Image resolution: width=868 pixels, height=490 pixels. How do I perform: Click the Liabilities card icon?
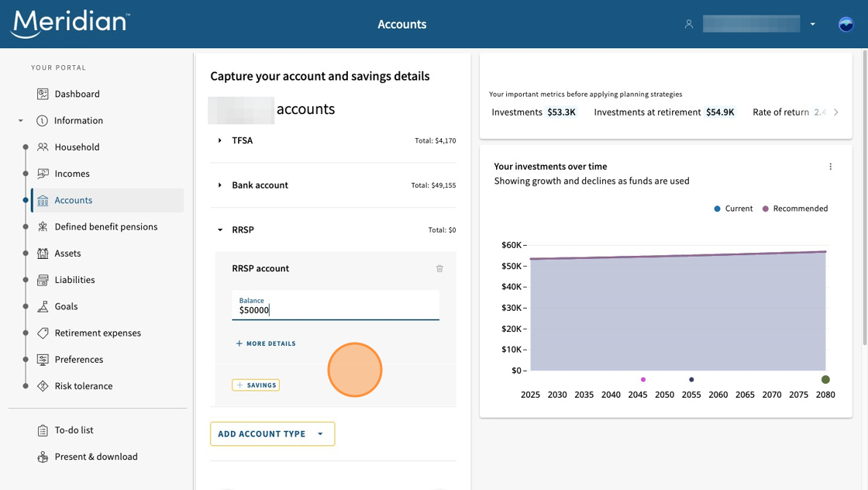point(43,280)
